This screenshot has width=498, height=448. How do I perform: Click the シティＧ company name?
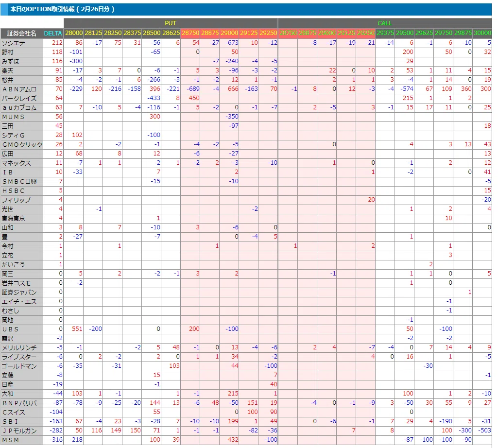(x=13, y=136)
